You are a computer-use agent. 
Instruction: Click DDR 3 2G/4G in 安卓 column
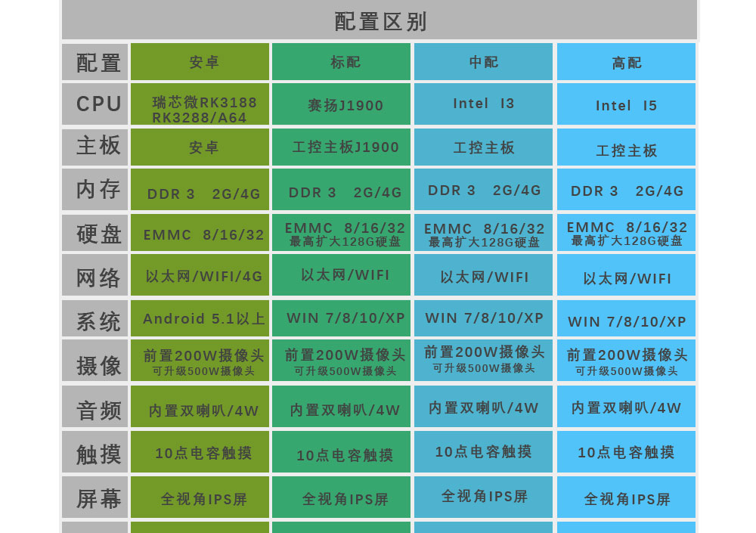point(200,190)
